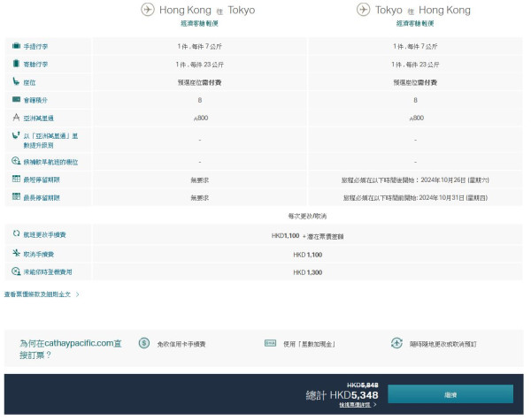Click the 每次更改/取消 heading
Viewport: 531px width, 420px height.
(x=307, y=216)
